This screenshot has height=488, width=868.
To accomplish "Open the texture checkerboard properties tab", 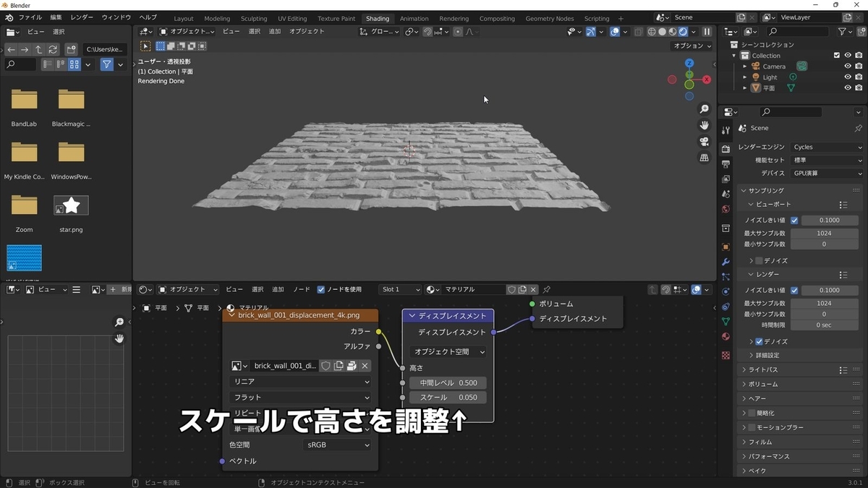I will coord(726,355).
